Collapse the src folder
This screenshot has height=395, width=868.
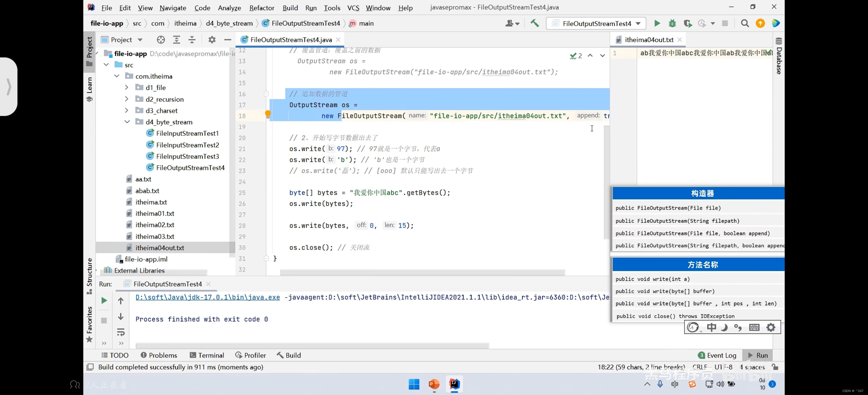106,64
